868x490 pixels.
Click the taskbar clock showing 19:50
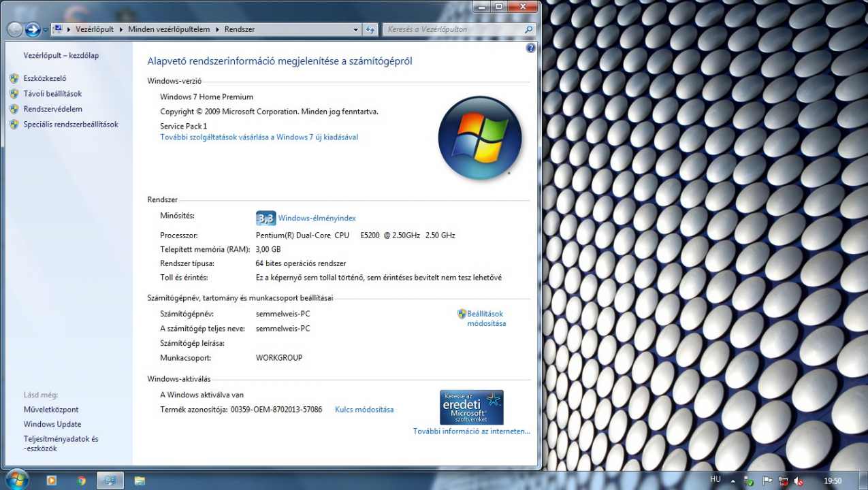tap(833, 481)
